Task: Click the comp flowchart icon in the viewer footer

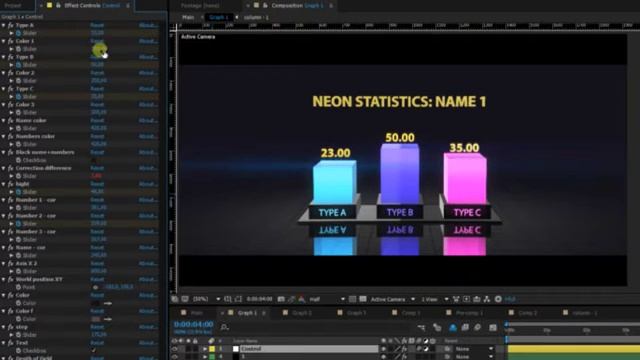Action: pyautogui.click(x=487, y=299)
